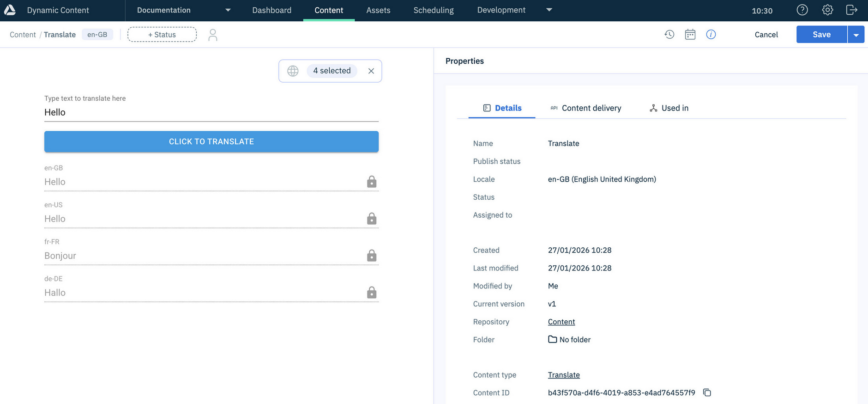Click the Modified by value Me
This screenshot has height=404, width=868.
coord(553,286)
